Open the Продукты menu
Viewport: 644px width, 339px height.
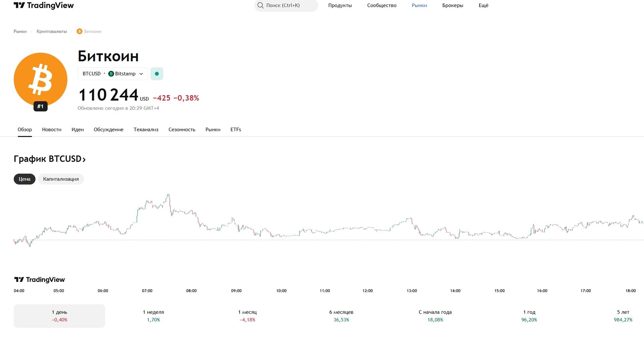340,5
